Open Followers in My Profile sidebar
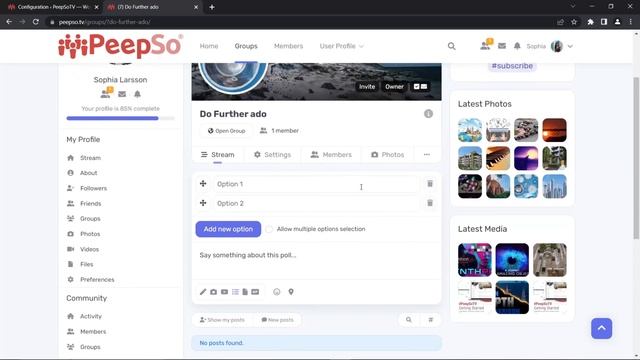 (93, 188)
